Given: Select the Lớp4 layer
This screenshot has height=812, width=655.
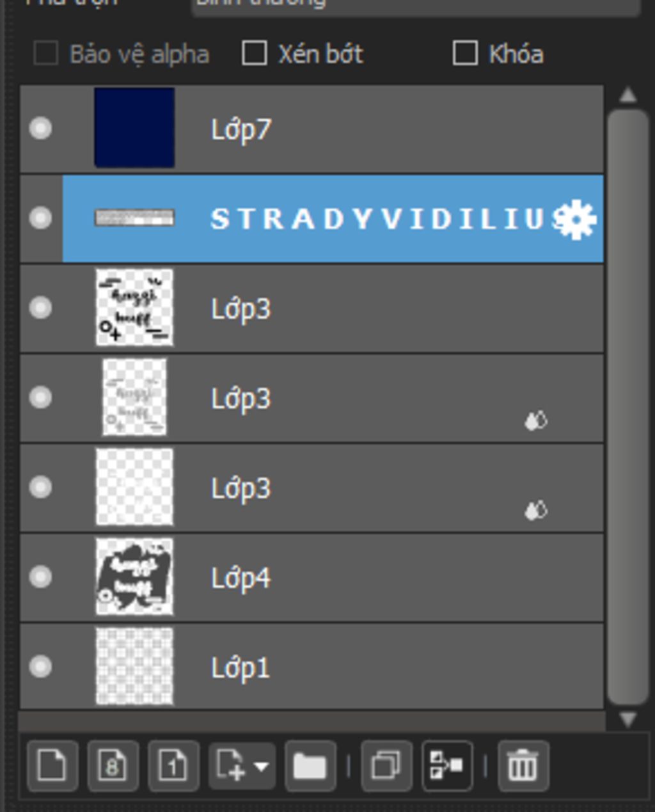Looking at the screenshot, I should point(384,578).
